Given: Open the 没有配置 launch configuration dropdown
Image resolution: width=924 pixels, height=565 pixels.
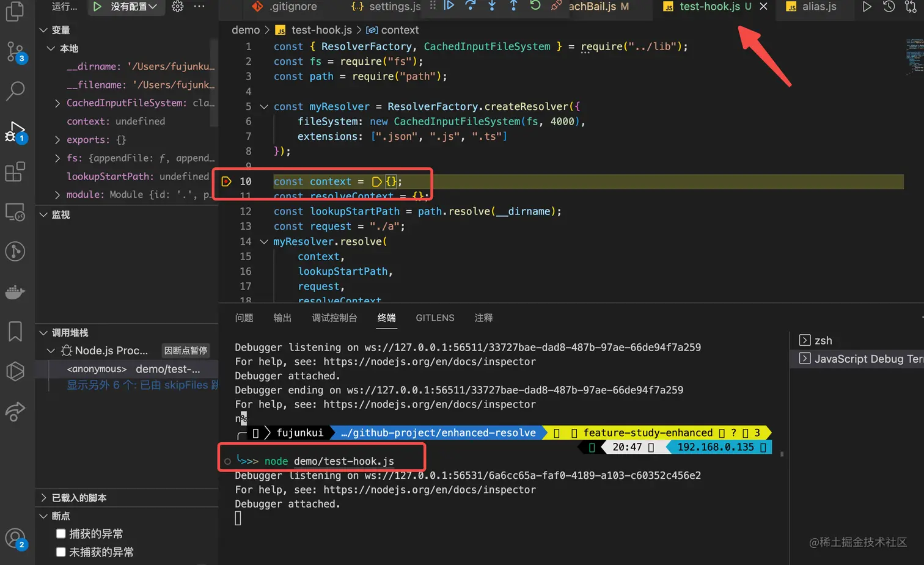Looking at the screenshot, I should click(133, 7).
